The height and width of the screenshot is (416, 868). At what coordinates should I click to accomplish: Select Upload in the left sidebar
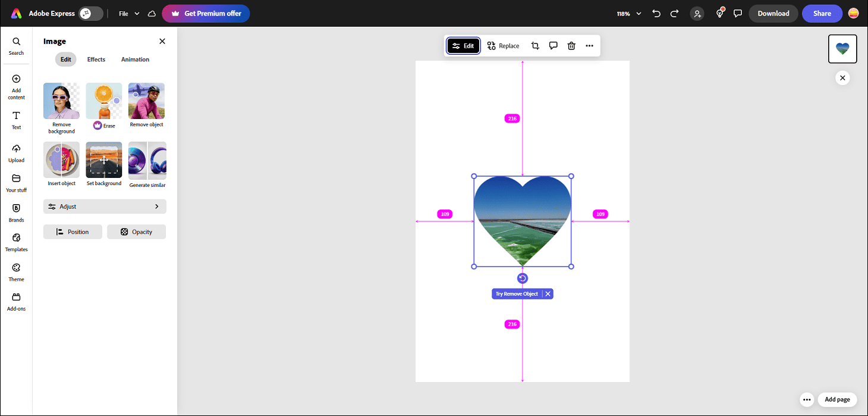click(x=16, y=152)
